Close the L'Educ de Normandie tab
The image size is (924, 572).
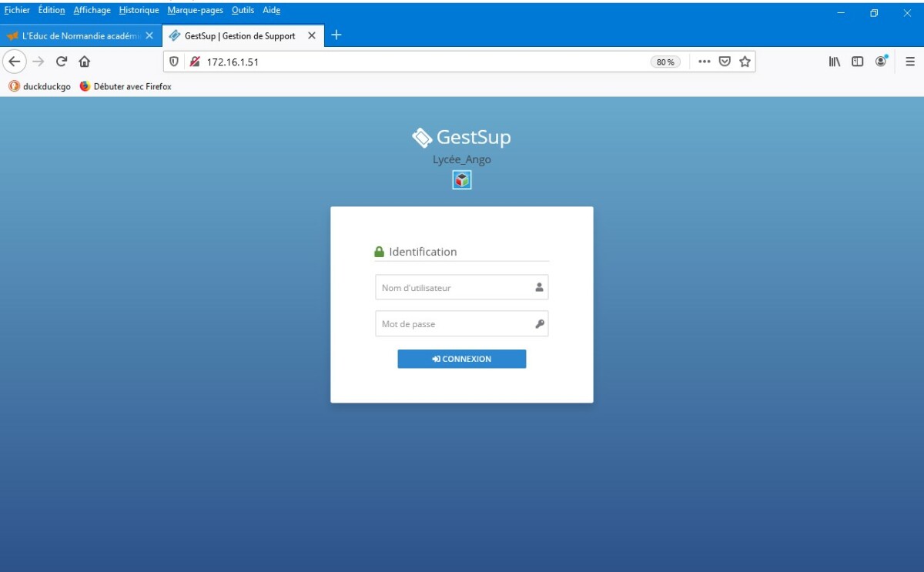149,35
